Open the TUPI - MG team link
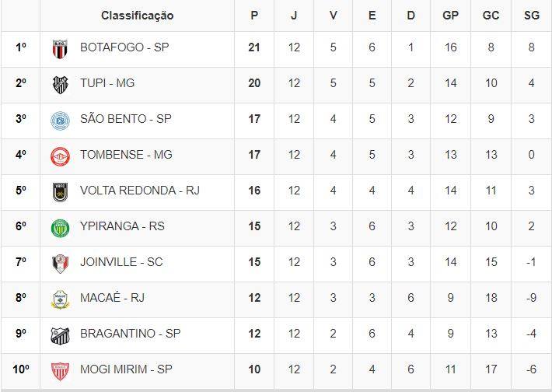 tap(107, 83)
